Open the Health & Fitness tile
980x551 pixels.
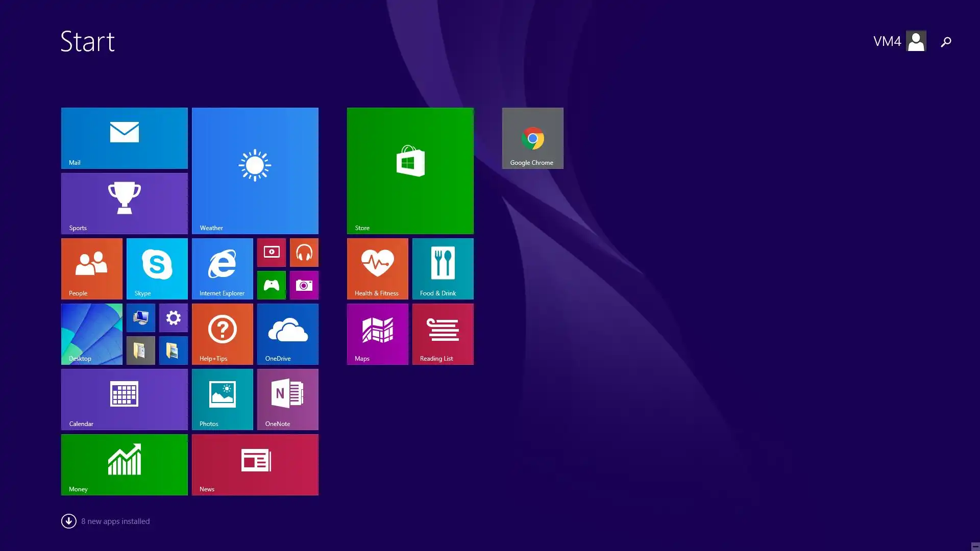click(x=377, y=268)
